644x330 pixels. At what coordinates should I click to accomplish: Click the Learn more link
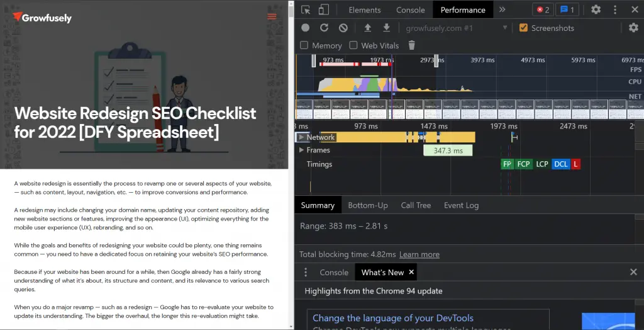click(419, 254)
